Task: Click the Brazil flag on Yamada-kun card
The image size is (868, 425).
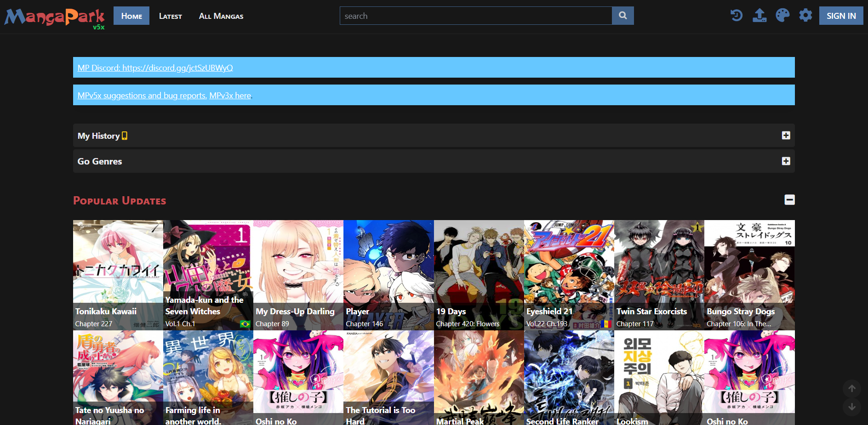Action: [x=245, y=324]
